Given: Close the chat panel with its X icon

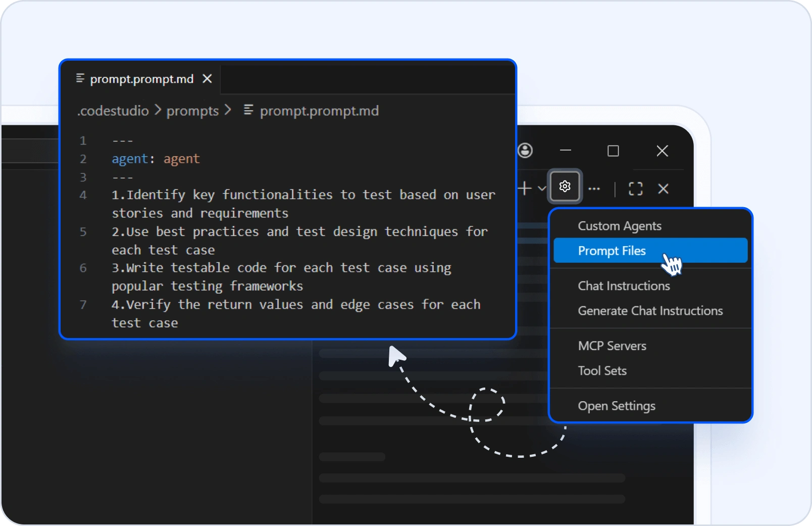Looking at the screenshot, I should [663, 189].
